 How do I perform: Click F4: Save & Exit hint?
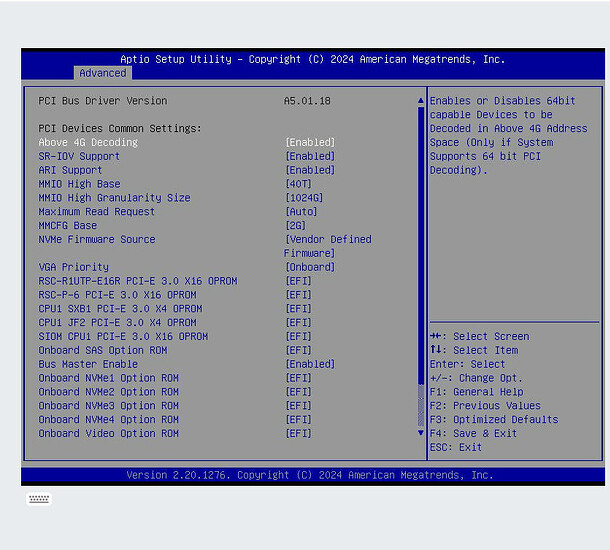(x=473, y=434)
